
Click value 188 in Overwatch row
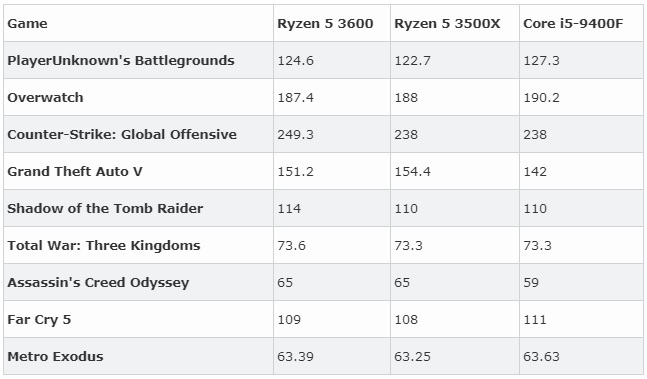406,98
